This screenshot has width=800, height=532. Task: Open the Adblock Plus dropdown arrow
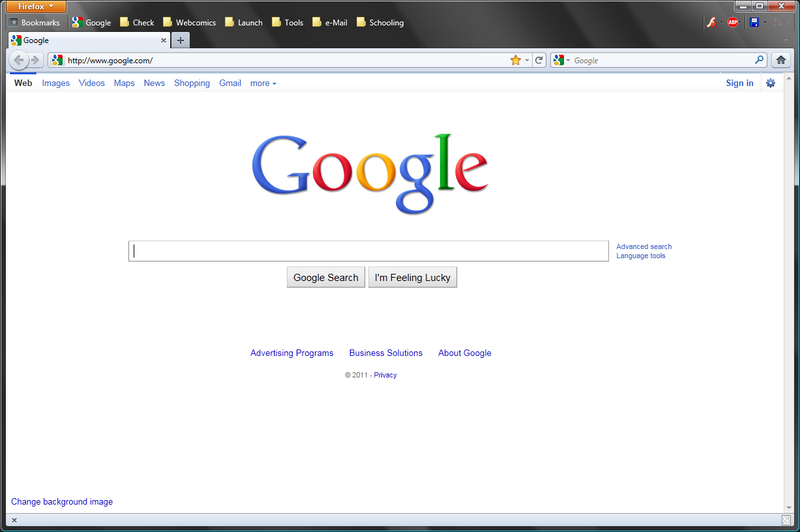tap(740, 22)
